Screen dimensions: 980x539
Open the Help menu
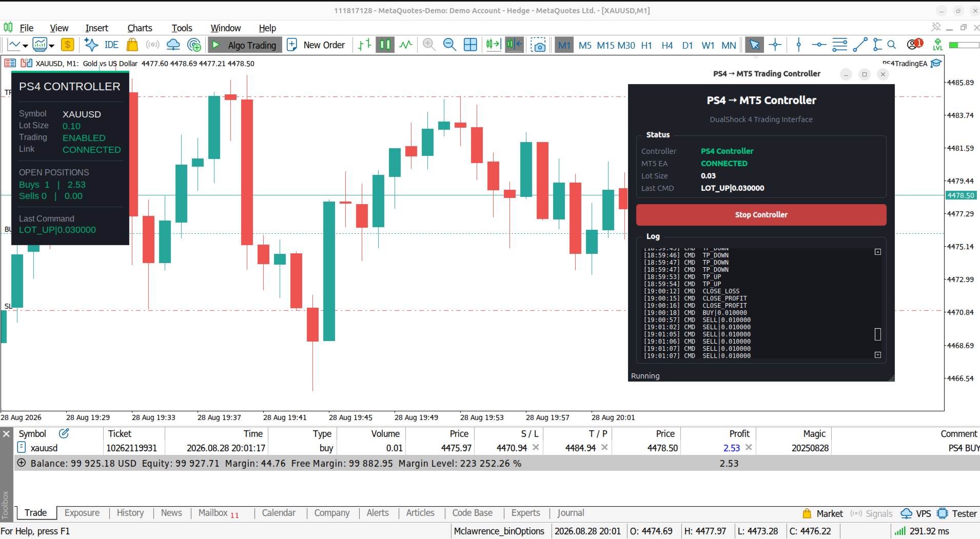[x=267, y=28]
